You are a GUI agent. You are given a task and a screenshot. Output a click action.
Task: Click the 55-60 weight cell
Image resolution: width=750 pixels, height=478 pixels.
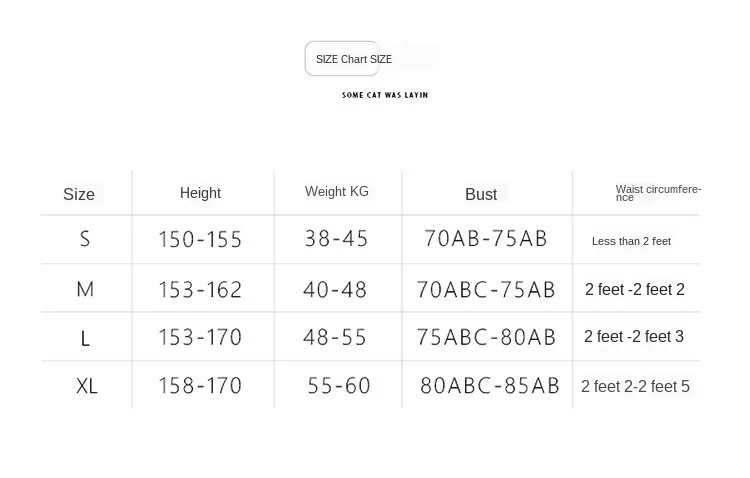pyautogui.click(x=339, y=386)
